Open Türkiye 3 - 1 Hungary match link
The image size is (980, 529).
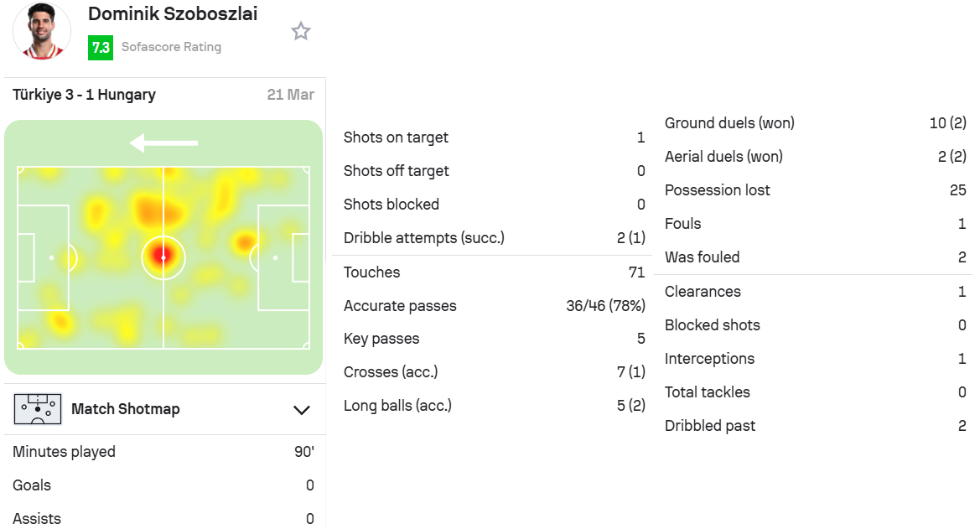85,95
